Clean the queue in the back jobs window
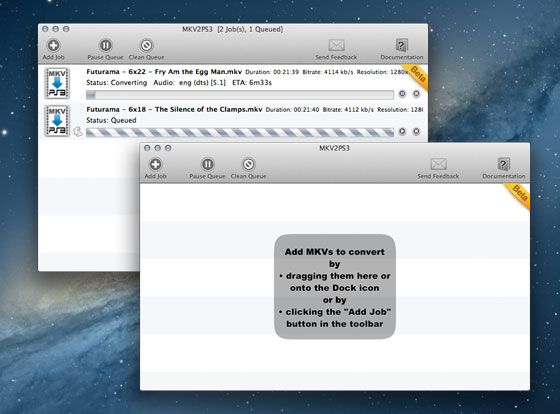 coord(146,49)
